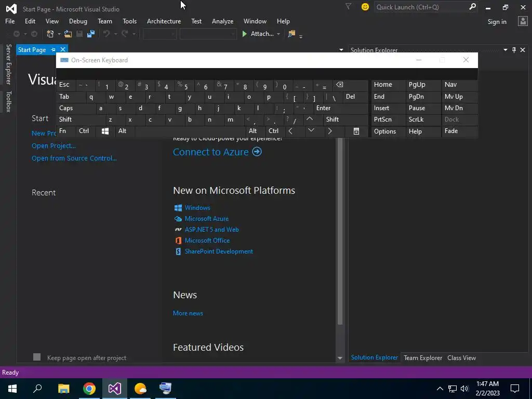Screen dimensions: 532x399
Task: Open the Debug menu
Action: coord(78,21)
